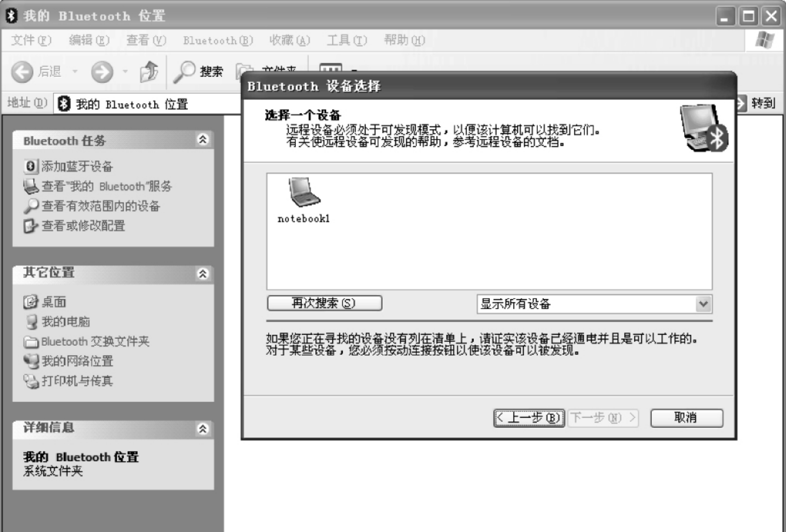This screenshot has width=786, height=532.
Task: Click the Forward arrow toolbar icon
Action: coord(102,72)
